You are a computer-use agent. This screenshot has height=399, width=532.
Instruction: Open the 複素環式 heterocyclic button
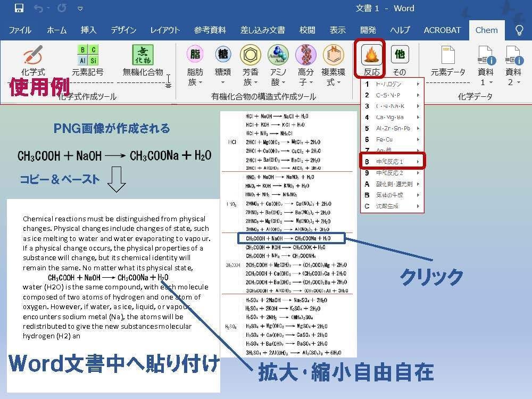pyautogui.click(x=334, y=66)
